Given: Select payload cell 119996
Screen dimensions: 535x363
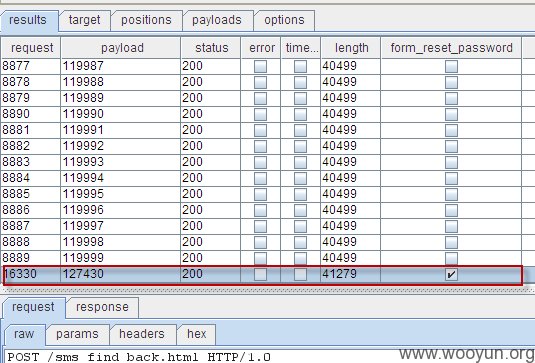Looking at the screenshot, I should point(121,210).
